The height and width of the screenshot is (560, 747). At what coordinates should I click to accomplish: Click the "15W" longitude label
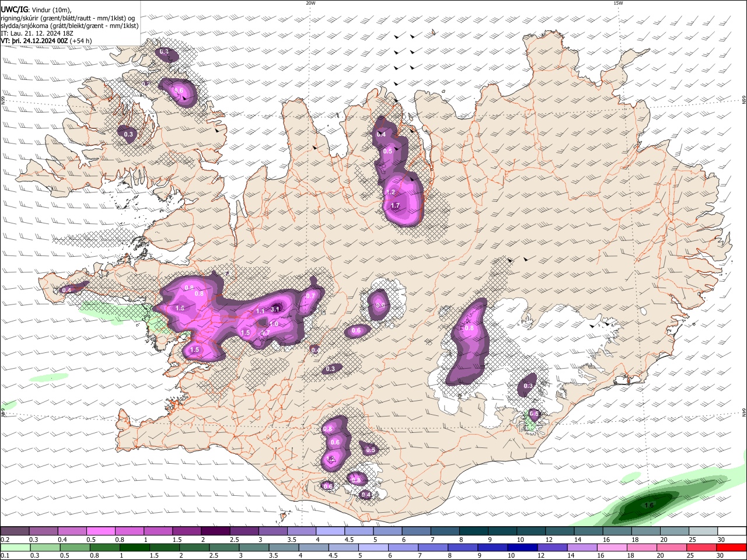(x=618, y=3)
